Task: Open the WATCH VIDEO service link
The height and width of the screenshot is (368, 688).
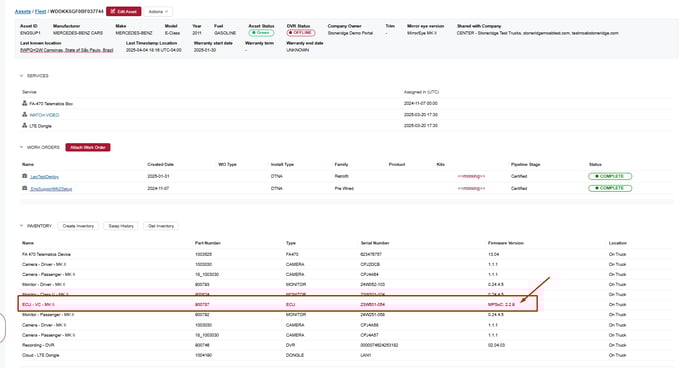Action: point(44,115)
